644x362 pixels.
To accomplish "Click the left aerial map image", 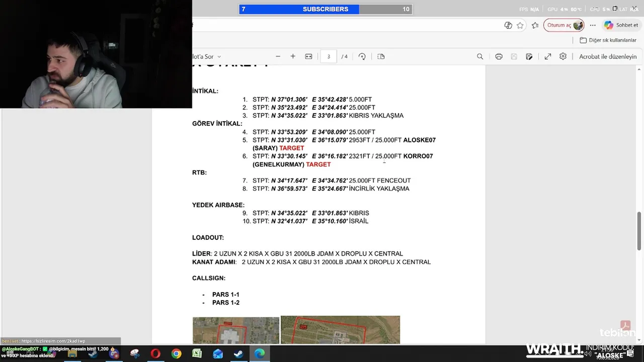I will [236, 330].
